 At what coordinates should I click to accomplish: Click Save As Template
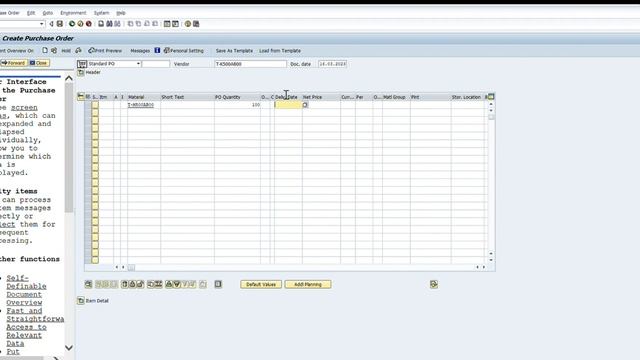coord(234,51)
